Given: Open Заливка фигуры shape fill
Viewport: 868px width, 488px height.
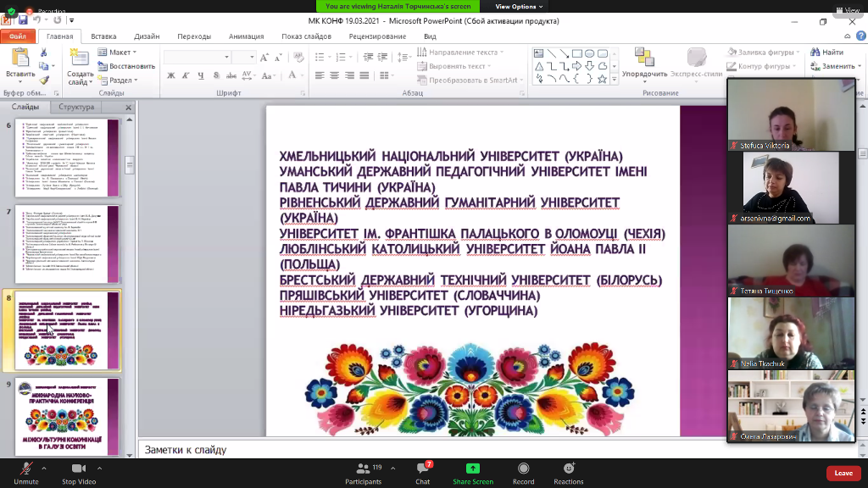Looking at the screenshot, I should pyautogui.click(x=764, y=52).
